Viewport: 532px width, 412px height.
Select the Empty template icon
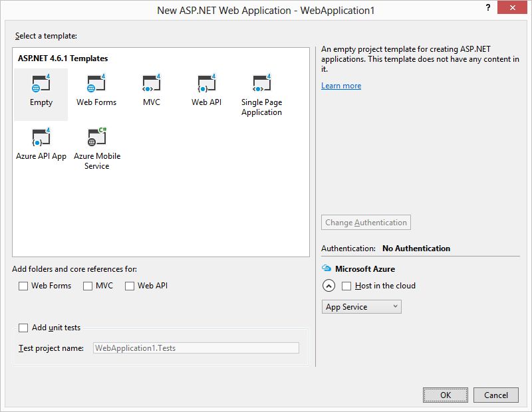[x=41, y=83]
